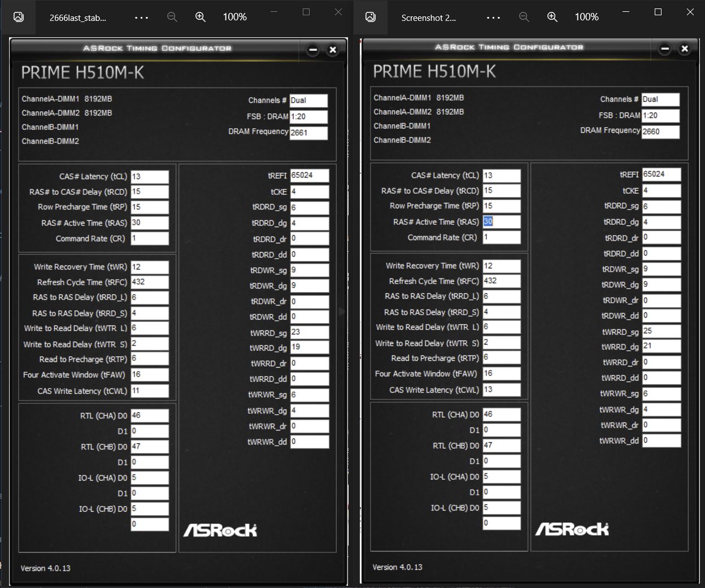705x588 pixels.
Task: Click left window tRCD field
Action: (x=150, y=191)
